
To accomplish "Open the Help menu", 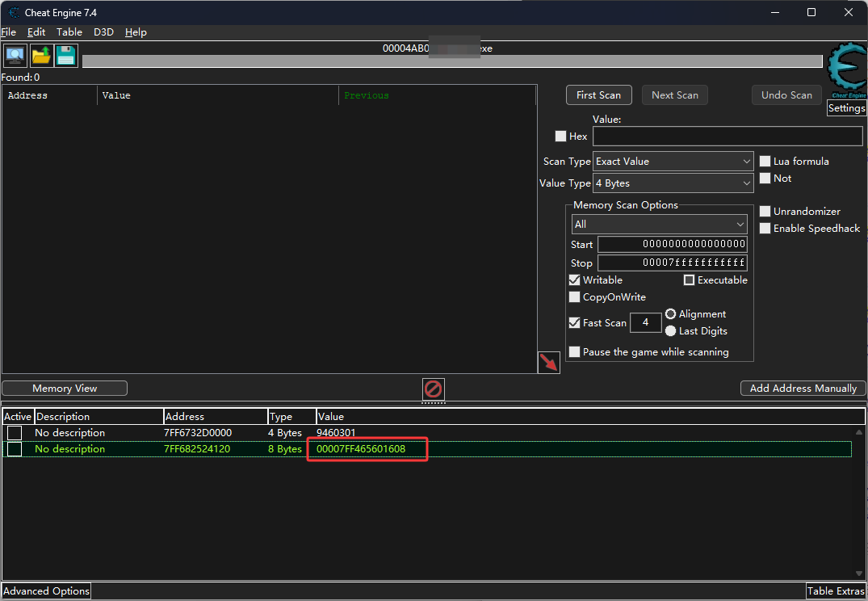I will pyautogui.click(x=136, y=32).
